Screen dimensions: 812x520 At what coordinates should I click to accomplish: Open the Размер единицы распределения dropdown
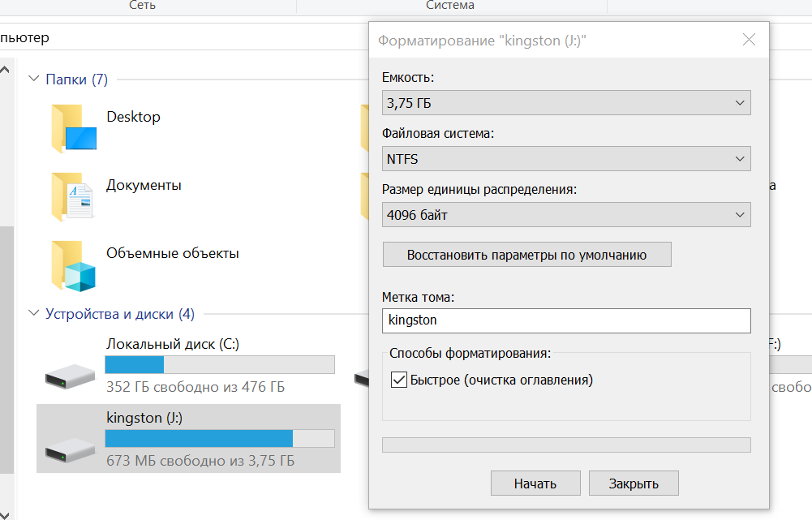pos(566,215)
